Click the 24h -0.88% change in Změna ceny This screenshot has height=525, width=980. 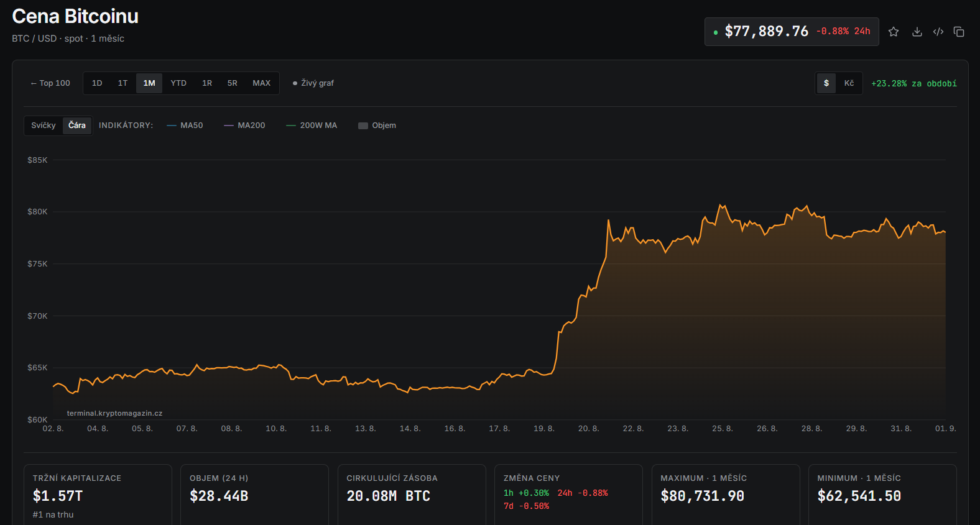(583, 493)
